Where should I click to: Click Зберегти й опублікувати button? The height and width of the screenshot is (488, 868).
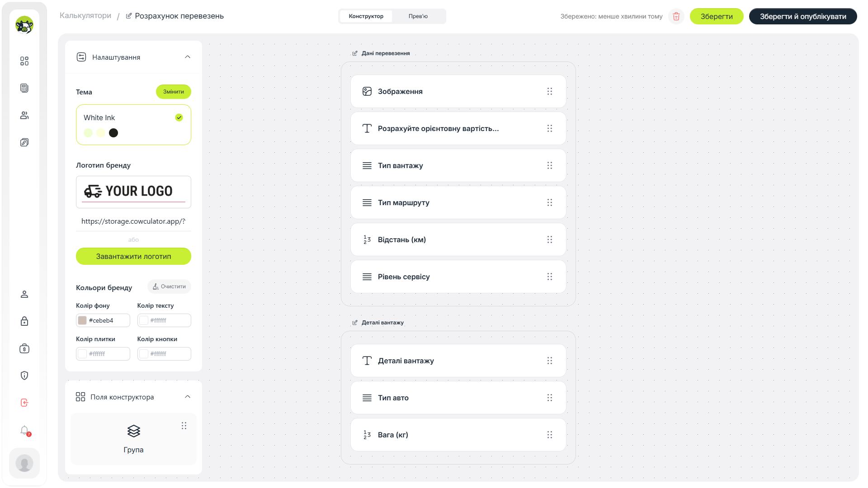pos(803,16)
